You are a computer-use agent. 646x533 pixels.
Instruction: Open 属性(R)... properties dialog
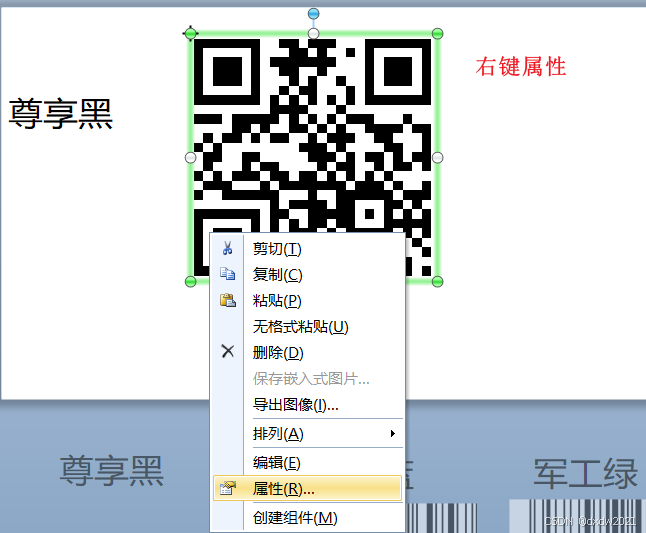point(307,489)
